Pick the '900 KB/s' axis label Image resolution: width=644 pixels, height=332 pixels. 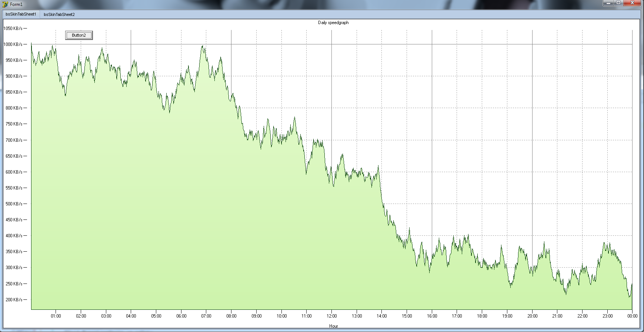tap(14, 76)
